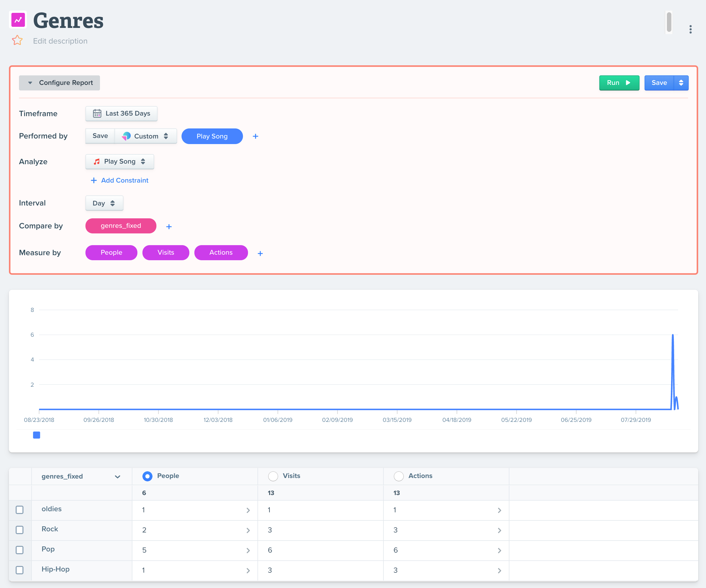Open the Analyze Play Song dropdown

120,162
